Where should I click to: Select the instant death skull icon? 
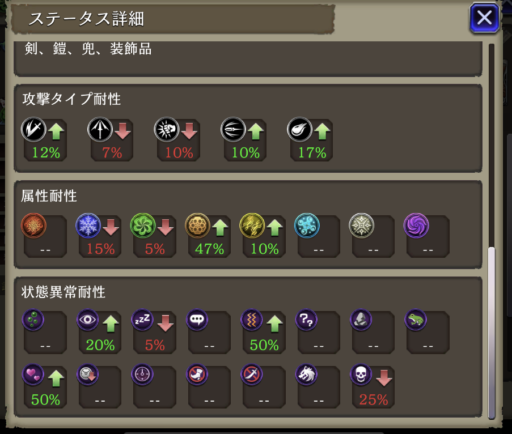(361, 374)
